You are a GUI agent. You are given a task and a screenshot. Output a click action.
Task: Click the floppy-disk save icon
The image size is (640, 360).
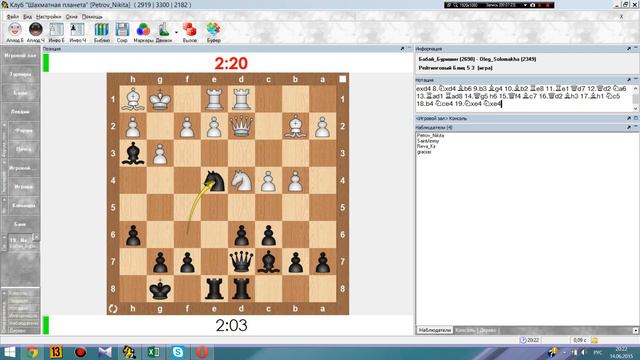tap(122, 30)
